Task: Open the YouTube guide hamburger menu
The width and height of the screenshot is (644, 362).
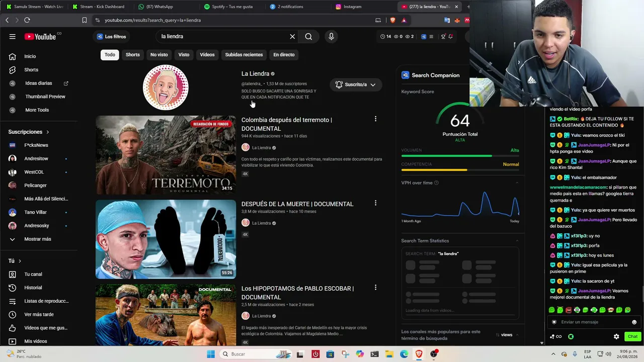Action: pyautogui.click(x=13, y=37)
